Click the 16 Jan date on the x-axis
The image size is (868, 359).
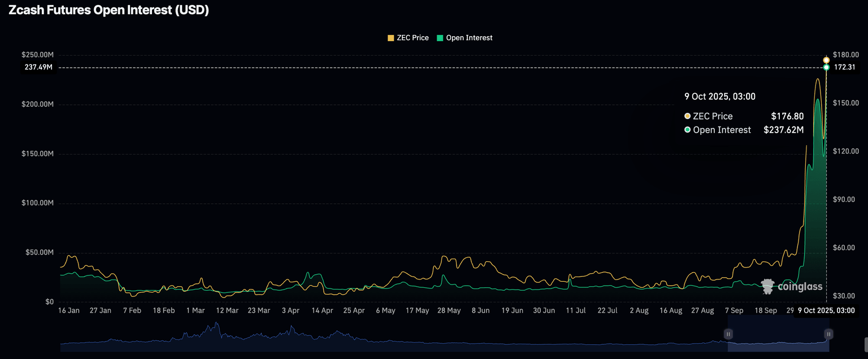tap(70, 310)
